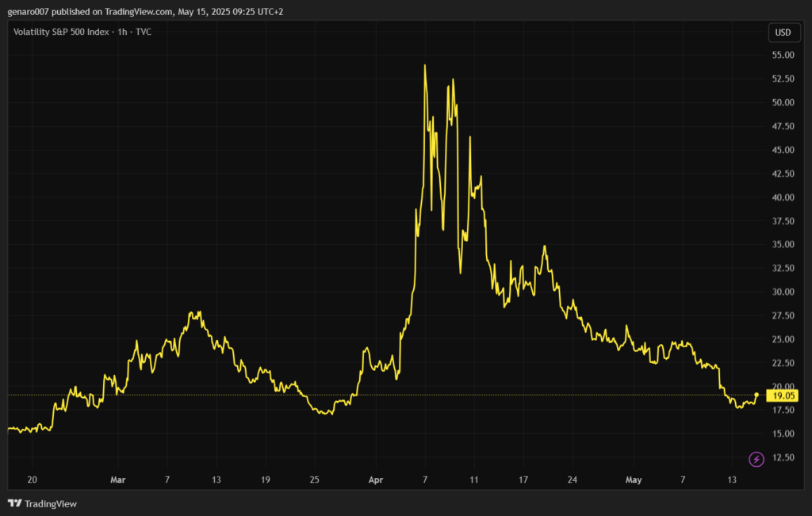
Task: Select the 24 date label on time axis
Action: pos(573,480)
